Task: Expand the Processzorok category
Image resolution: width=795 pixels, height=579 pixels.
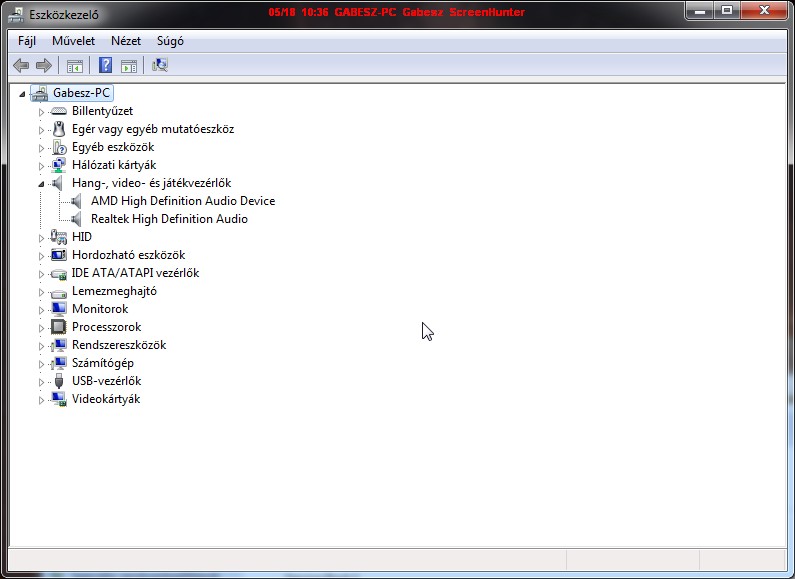Action: tap(41, 328)
